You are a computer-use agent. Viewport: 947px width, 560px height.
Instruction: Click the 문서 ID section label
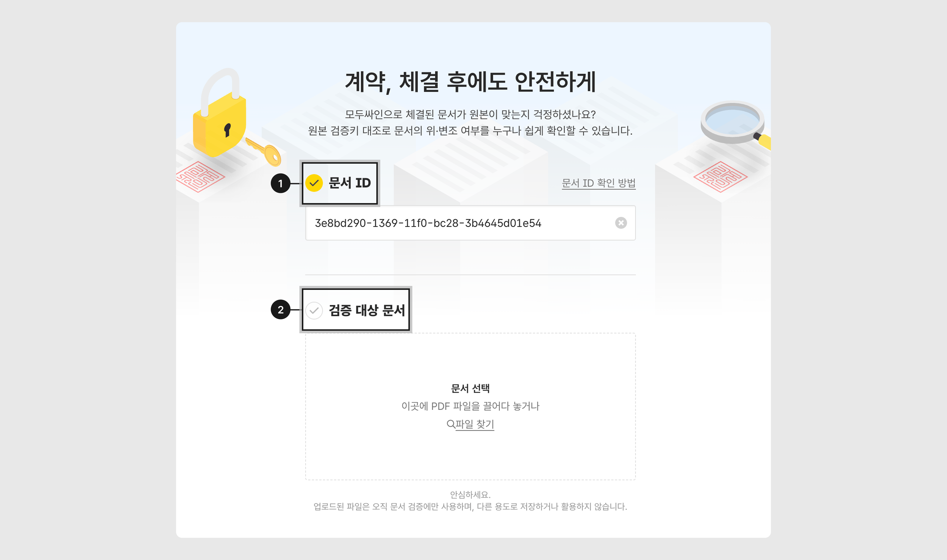[349, 183]
